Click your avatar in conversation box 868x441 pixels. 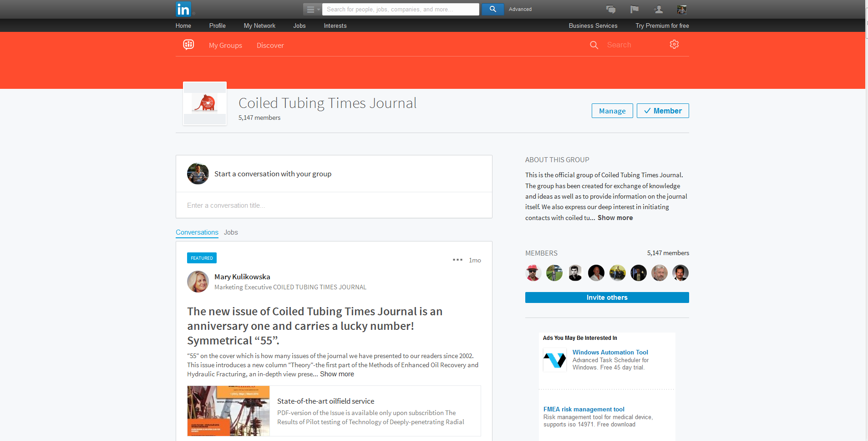tap(198, 174)
